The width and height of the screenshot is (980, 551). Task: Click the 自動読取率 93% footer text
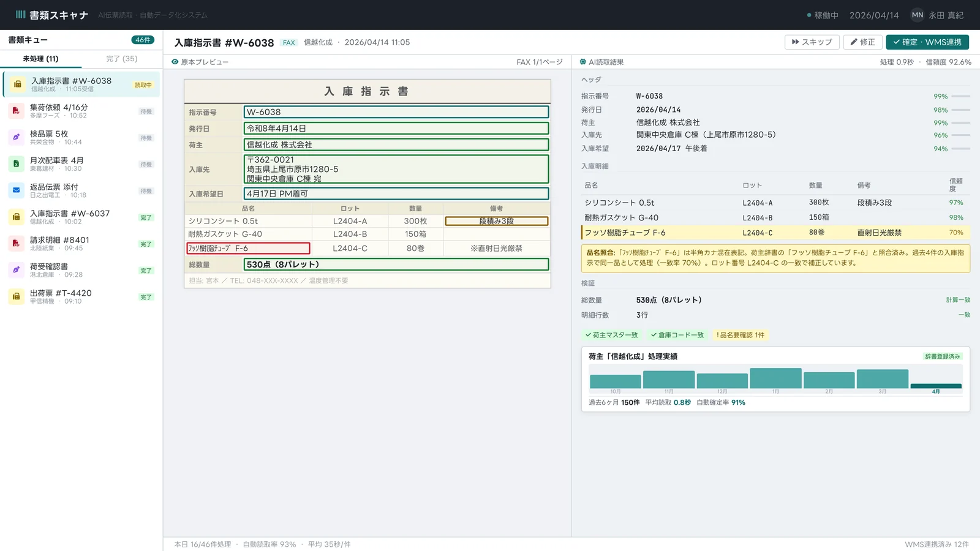(269, 544)
